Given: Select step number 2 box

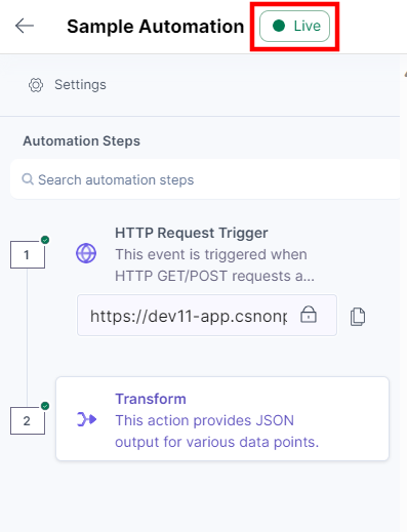Looking at the screenshot, I should tap(28, 421).
